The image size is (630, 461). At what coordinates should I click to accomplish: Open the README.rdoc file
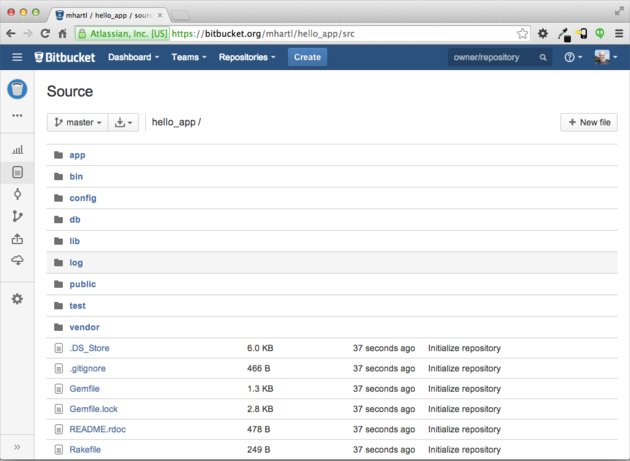pos(98,429)
